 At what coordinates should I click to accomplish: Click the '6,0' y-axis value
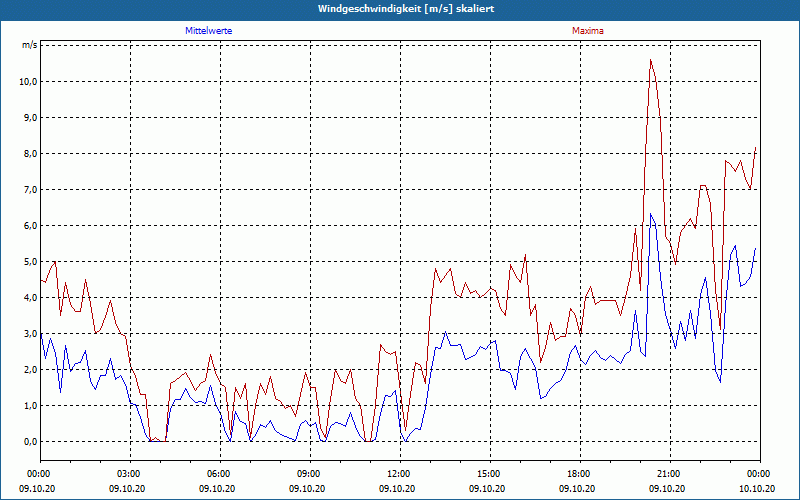click(30, 226)
